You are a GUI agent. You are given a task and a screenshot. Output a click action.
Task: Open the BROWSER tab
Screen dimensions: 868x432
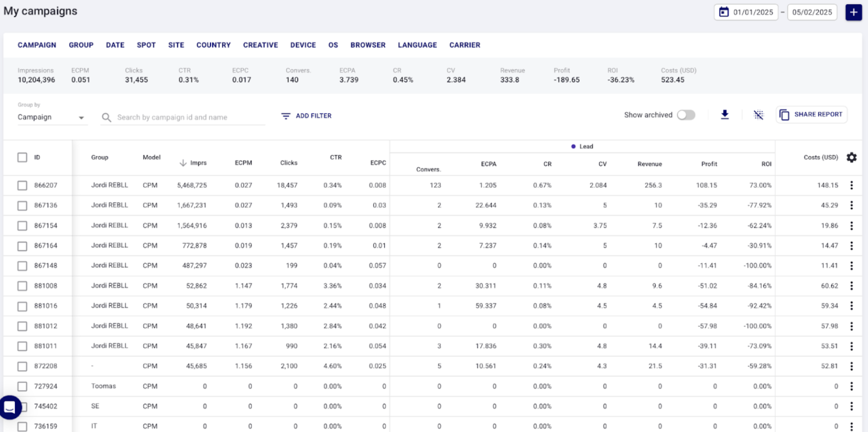(x=368, y=45)
